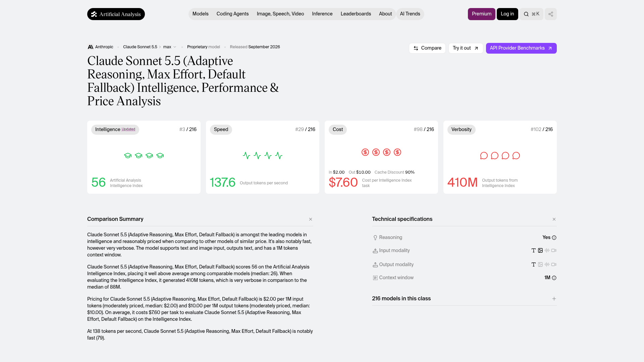This screenshot has height=362, width=644.
Task: Click the first graduation cap Intelligence icon
Action: tap(128, 156)
